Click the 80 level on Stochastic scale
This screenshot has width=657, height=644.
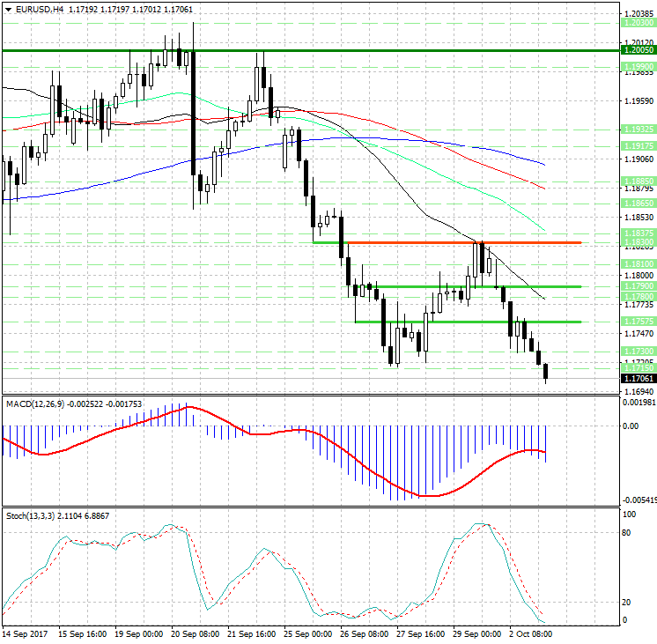[629, 532]
